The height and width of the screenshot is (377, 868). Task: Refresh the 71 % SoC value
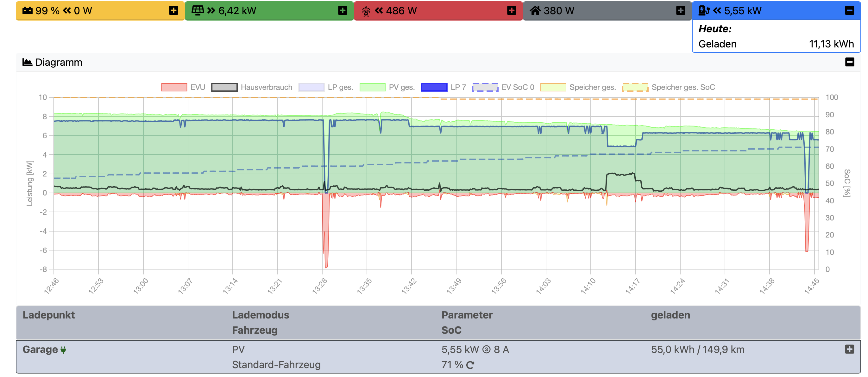[x=470, y=365]
